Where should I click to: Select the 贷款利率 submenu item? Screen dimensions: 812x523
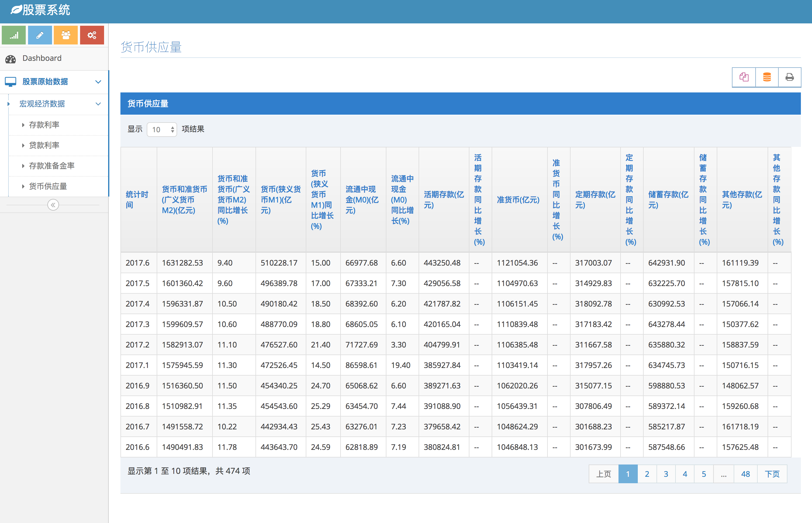point(44,145)
